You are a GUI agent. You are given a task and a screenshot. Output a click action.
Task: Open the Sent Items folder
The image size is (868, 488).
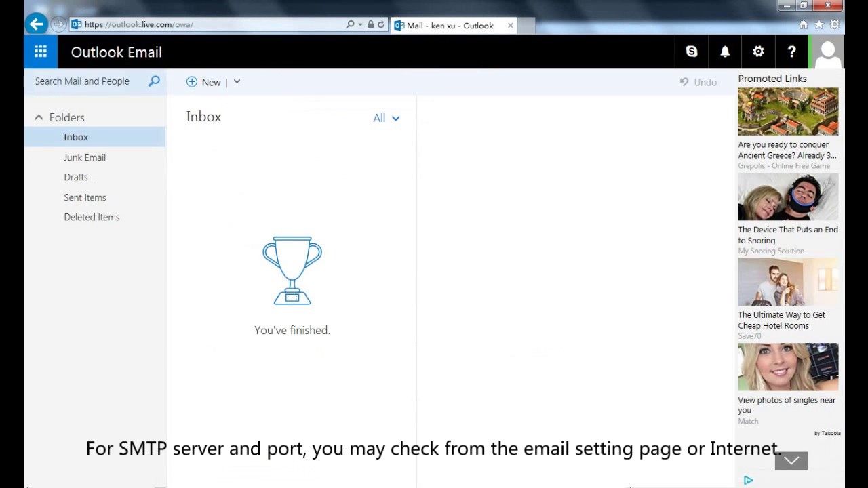(85, 197)
